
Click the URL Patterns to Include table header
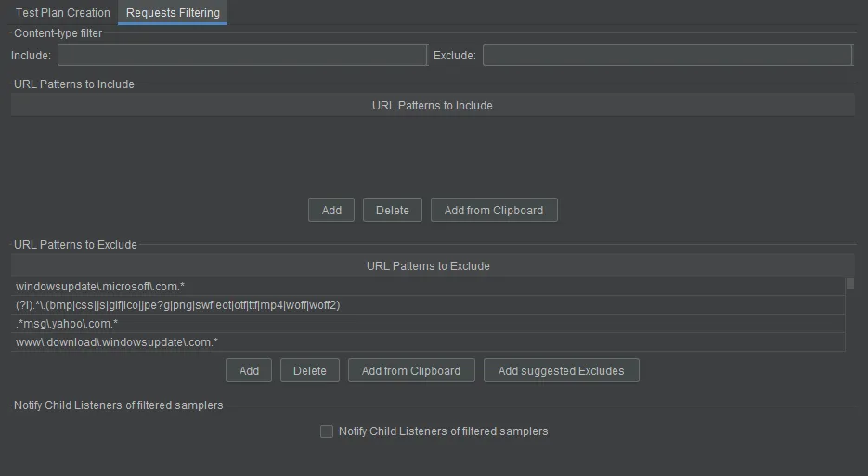coord(433,105)
